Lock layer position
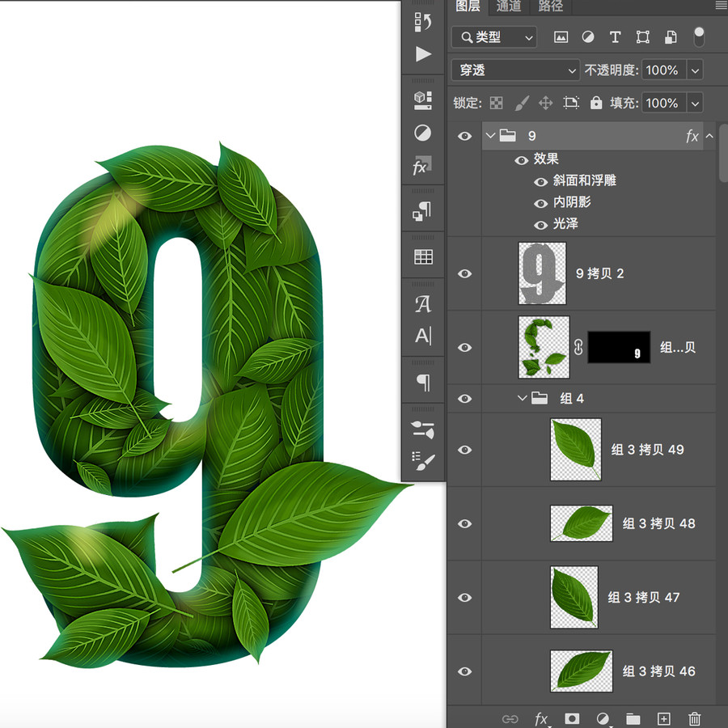This screenshot has width=728, height=728. pos(545,103)
